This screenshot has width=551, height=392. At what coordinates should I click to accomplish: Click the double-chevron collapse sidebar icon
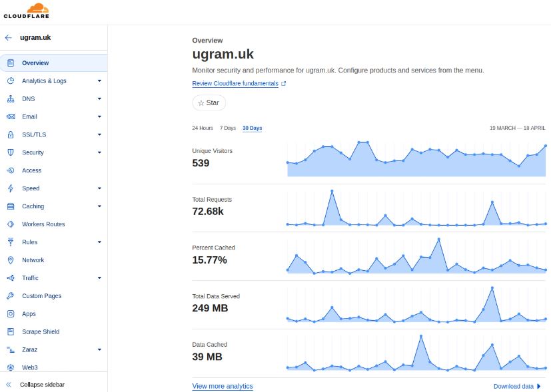(9, 385)
